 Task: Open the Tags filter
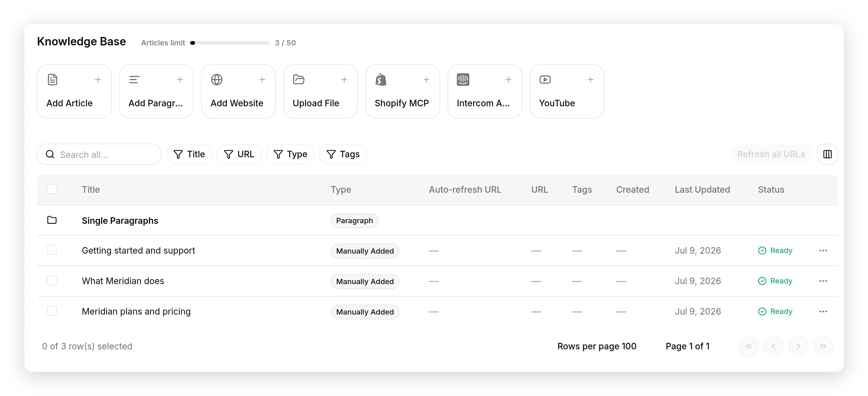[x=343, y=154]
